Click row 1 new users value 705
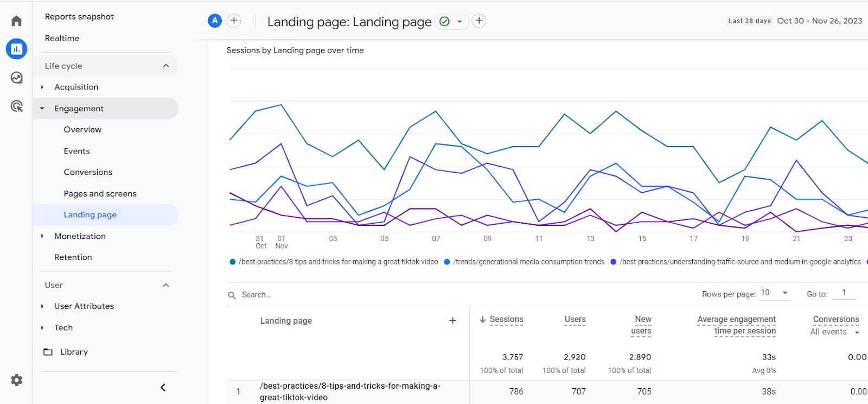Viewport: 868px width, 404px height. click(x=644, y=392)
